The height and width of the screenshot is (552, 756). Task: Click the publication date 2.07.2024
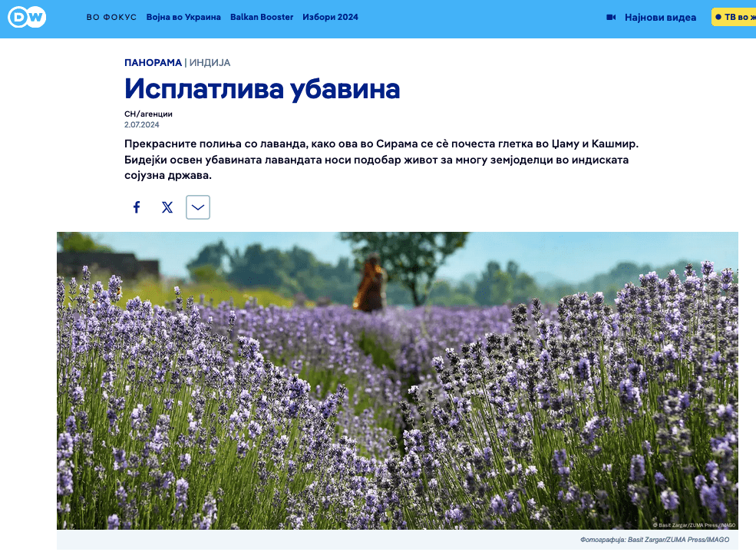[x=142, y=124]
